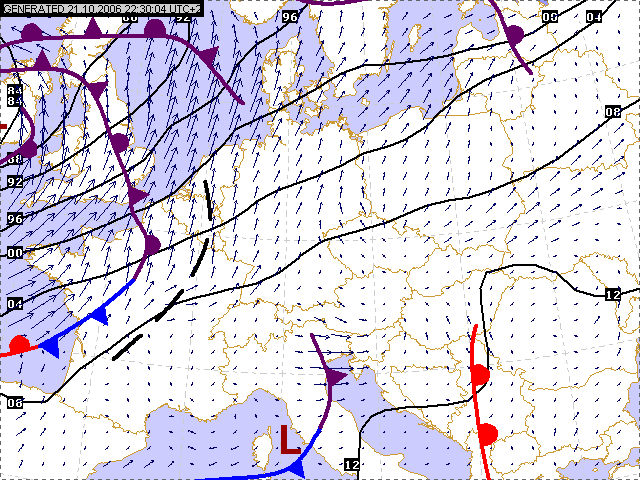Image resolution: width=640 pixels, height=480 pixels.
Task: Click the 06 isobar label
Action: pyautogui.click(x=14, y=402)
